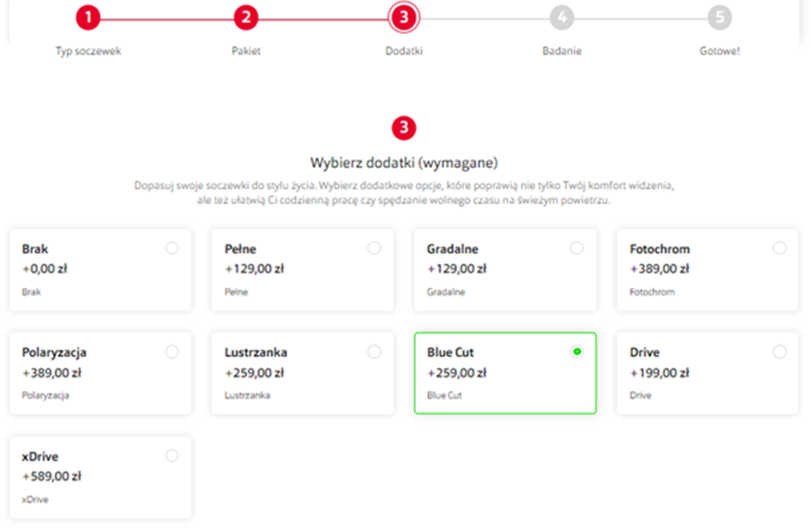Go to step 2 Pakiet circle
Image resolution: width=811 pixels, height=532 pixels.
pyautogui.click(x=246, y=17)
